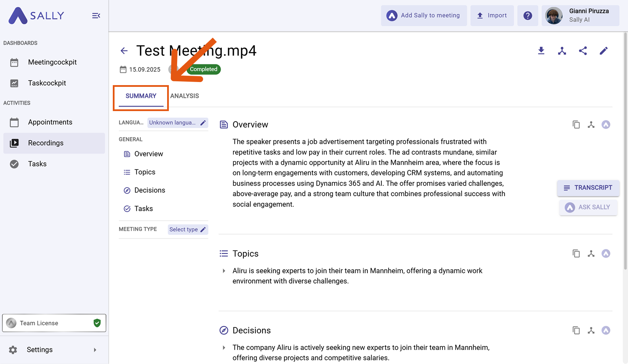Switch to the Analysis tab
The height and width of the screenshot is (364, 628).
click(x=184, y=96)
